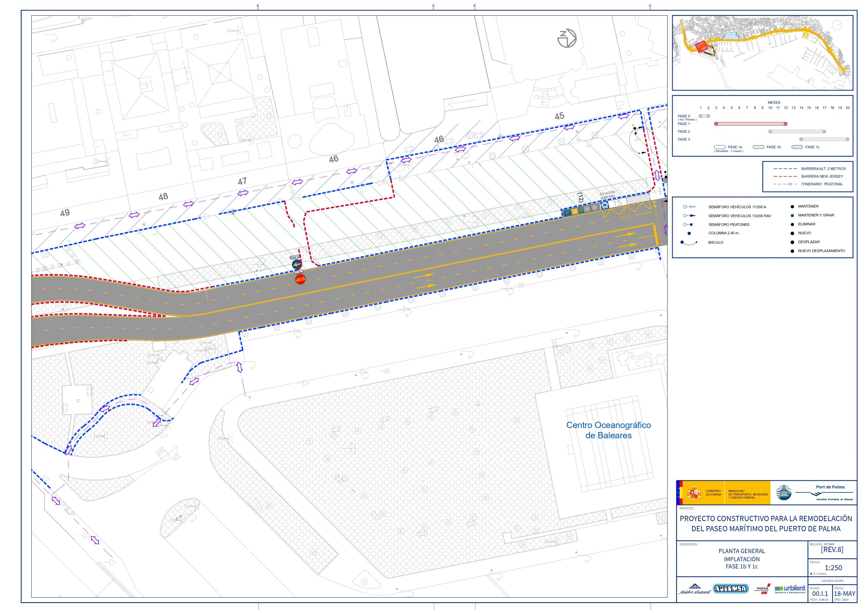Click the ITINERARIO PEATONAL legend entry
This screenshot has height=613, width=868.
coord(808,184)
